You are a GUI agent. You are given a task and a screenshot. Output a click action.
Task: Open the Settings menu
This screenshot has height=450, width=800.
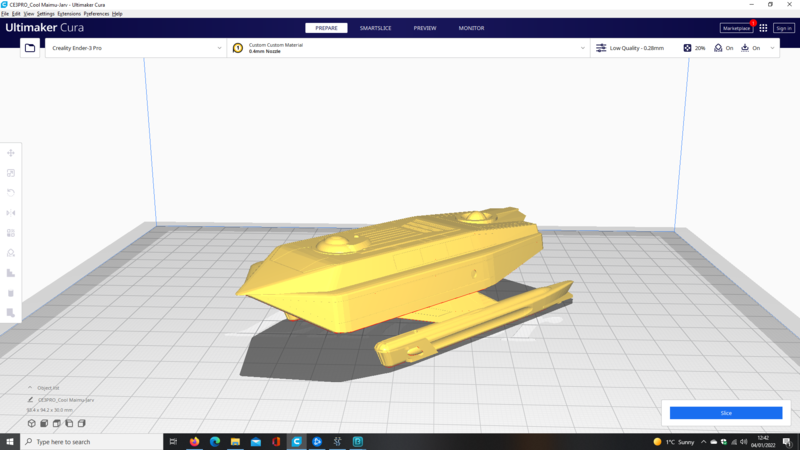[45, 14]
